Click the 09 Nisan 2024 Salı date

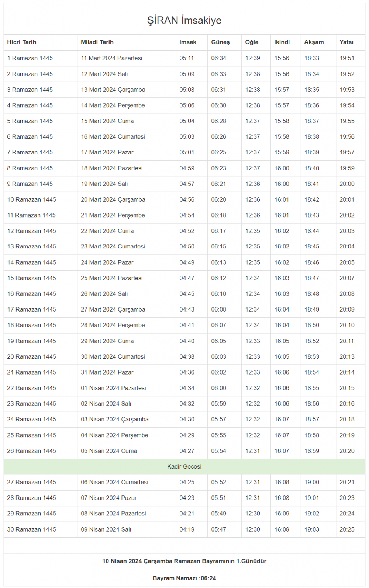(106, 529)
